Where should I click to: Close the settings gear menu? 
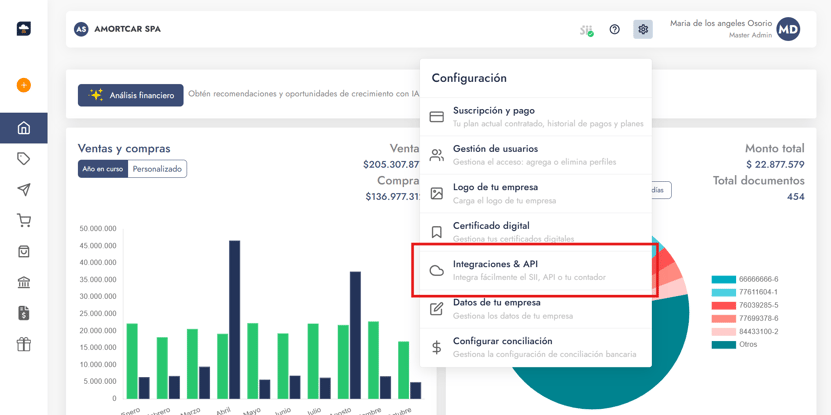point(643,30)
